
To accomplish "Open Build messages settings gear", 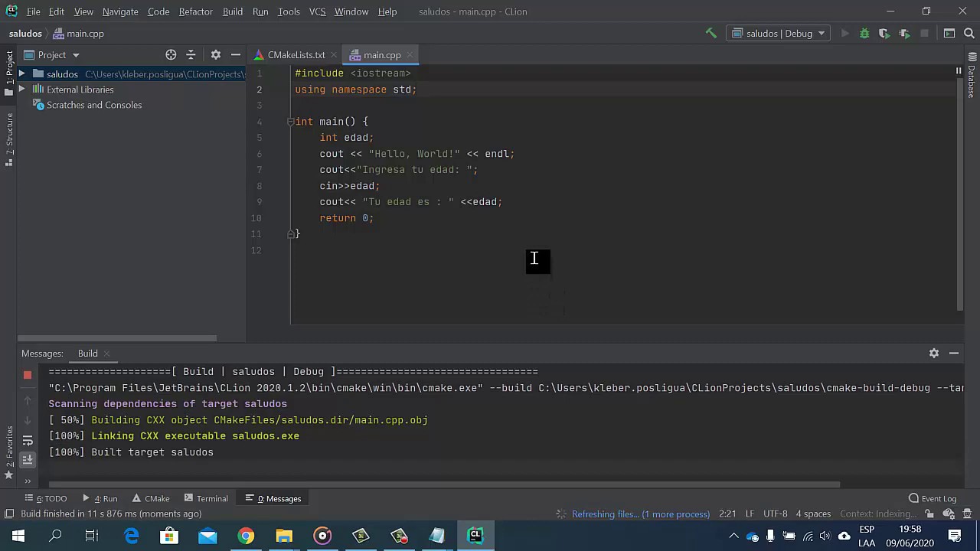I will point(933,353).
